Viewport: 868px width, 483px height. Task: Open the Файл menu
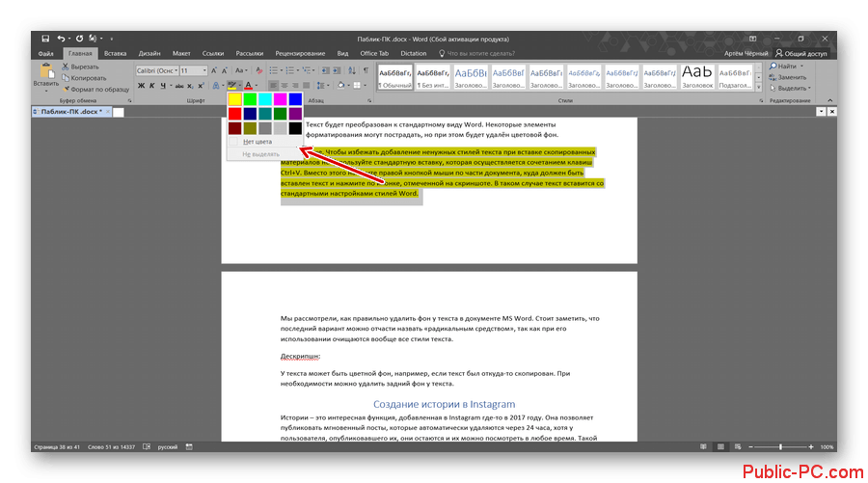point(46,54)
